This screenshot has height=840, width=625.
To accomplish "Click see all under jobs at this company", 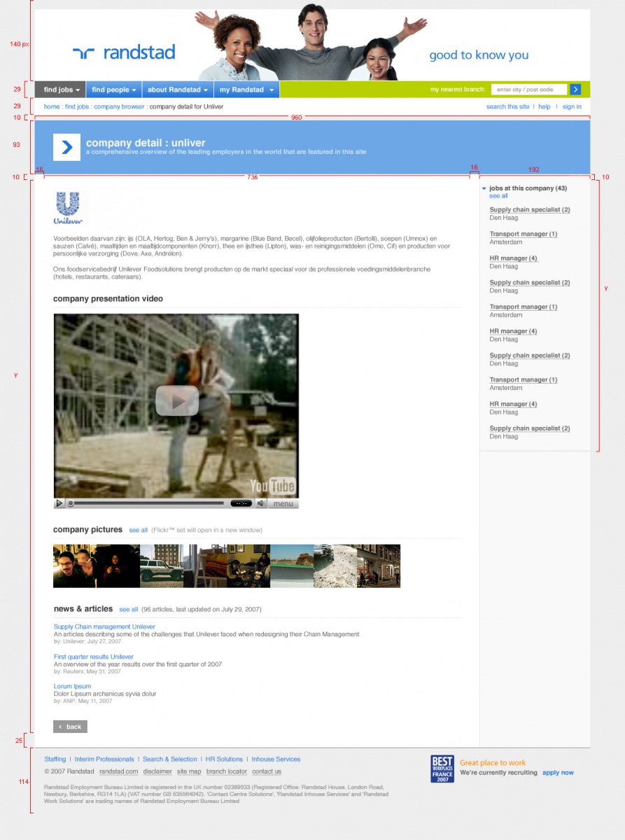I will 499,196.
